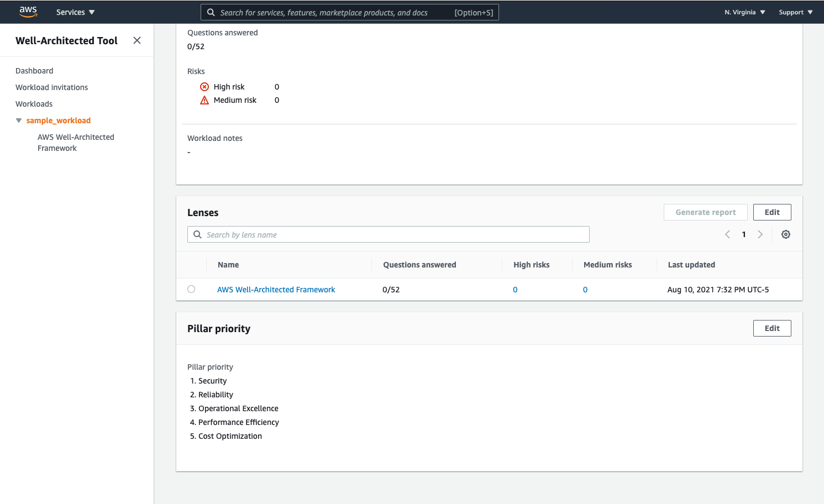Click Edit in the Lenses section

click(x=772, y=212)
